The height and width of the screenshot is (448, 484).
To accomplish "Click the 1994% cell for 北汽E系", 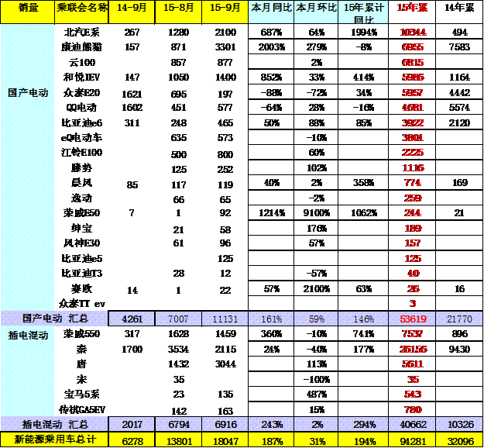I will pos(364,32).
